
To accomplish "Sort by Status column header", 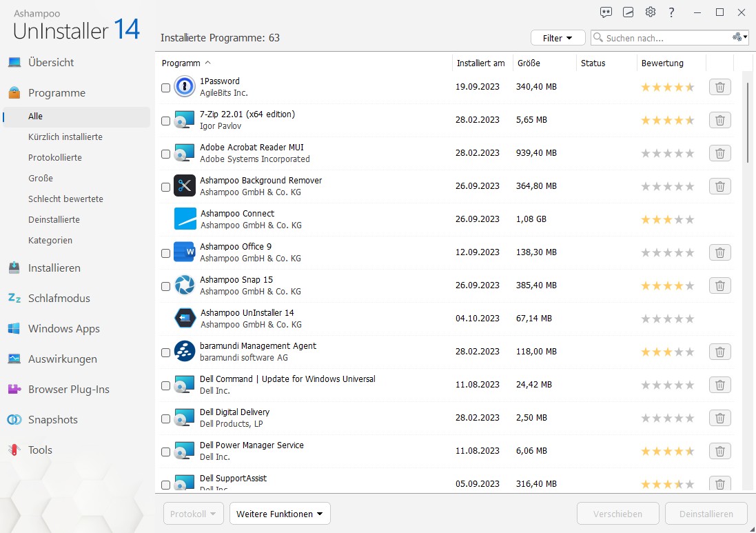I will tap(593, 63).
